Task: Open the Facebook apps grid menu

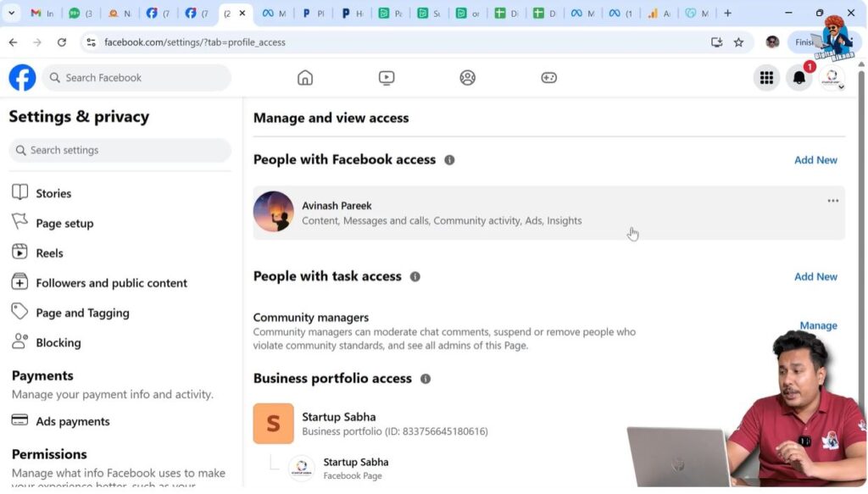Action: pos(767,77)
